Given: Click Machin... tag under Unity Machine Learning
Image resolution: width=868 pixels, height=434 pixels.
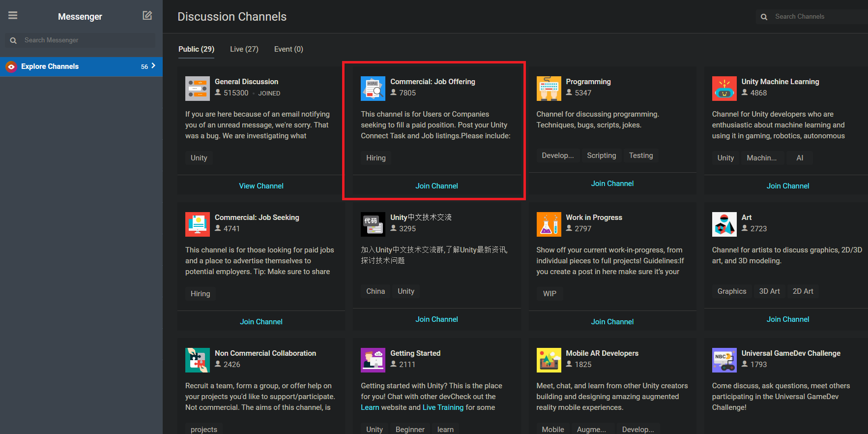Looking at the screenshot, I should (x=762, y=158).
